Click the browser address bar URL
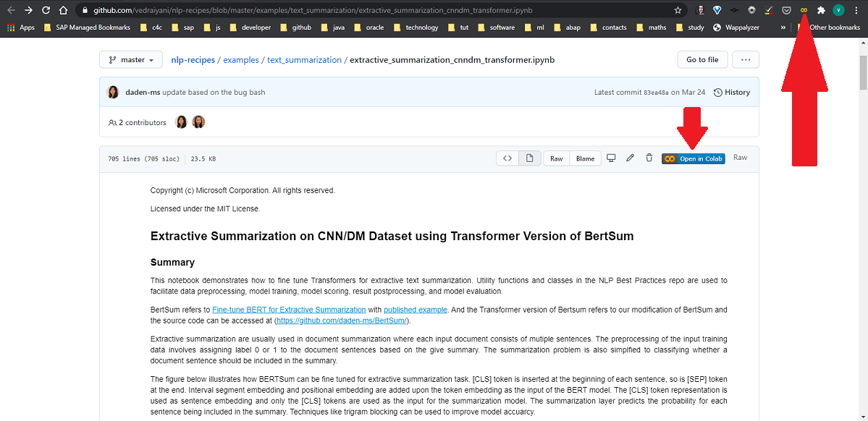Image resolution: width=868 pixels, height=421 pixels. [313, 10]
